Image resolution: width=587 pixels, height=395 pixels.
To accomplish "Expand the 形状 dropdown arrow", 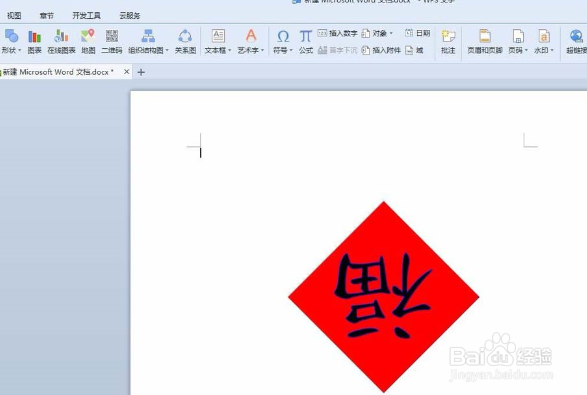I will click(19, 50).
